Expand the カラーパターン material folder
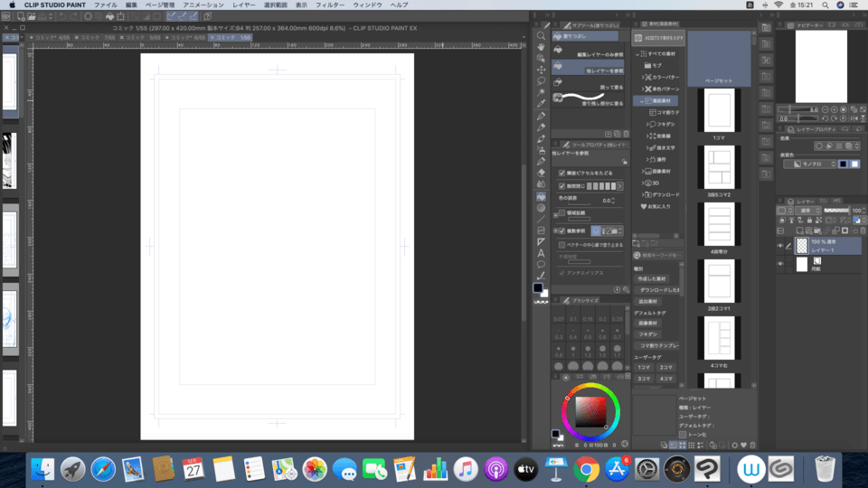The width and height of the screenshot is (868, 488). coord(644,77)
